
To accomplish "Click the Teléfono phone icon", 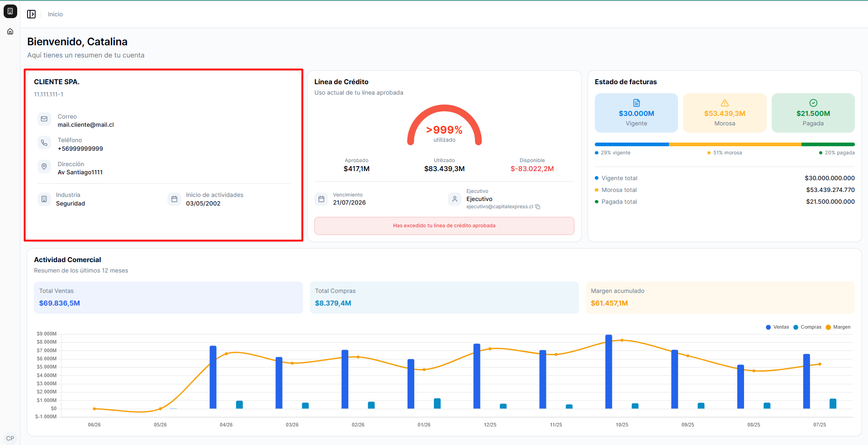I will pyautogui.click(x=44, y=143).
